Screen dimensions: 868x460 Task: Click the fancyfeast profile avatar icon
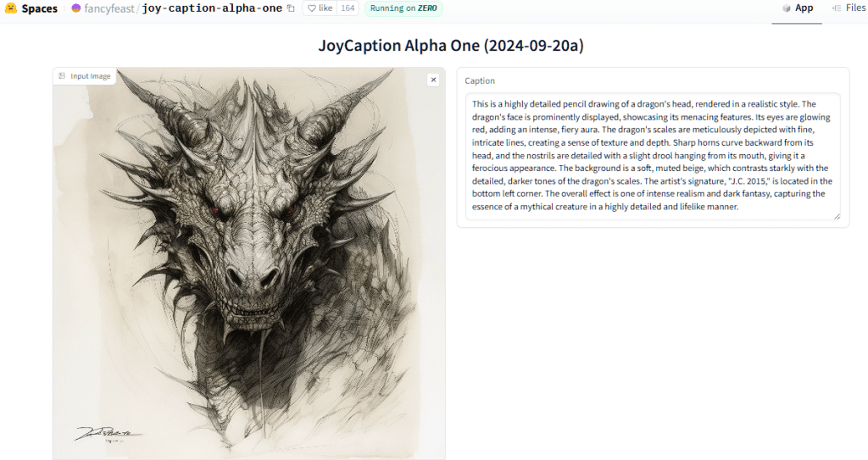[76, 8]
